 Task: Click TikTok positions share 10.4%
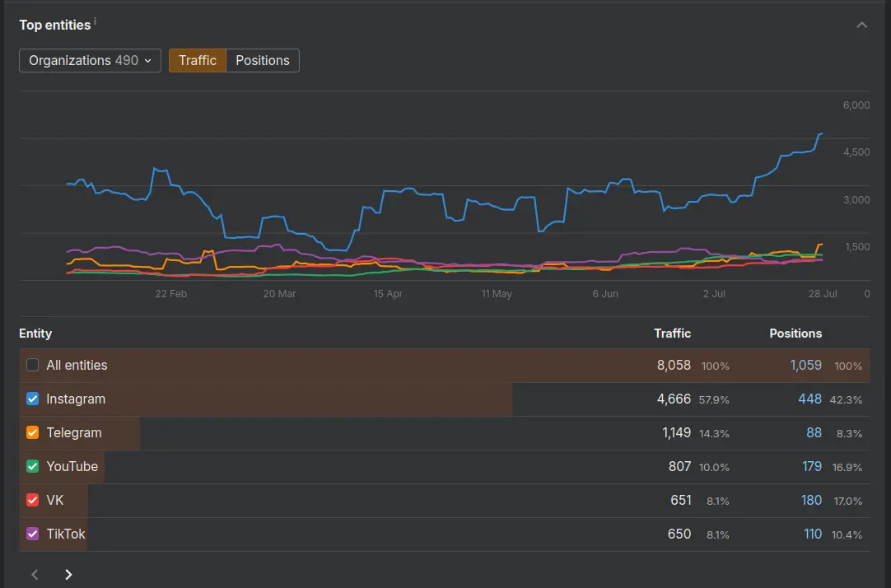[847, 535]
